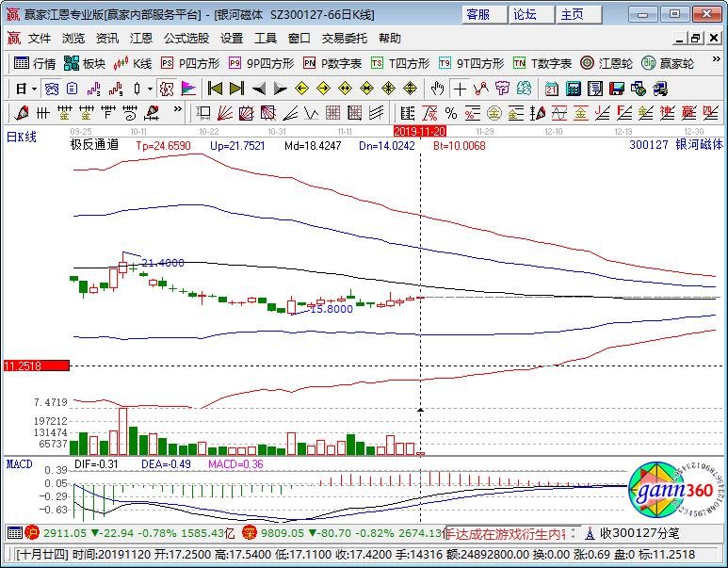
Task: Toggle the 9-step staircase line icon
Action: pos(116,89)
